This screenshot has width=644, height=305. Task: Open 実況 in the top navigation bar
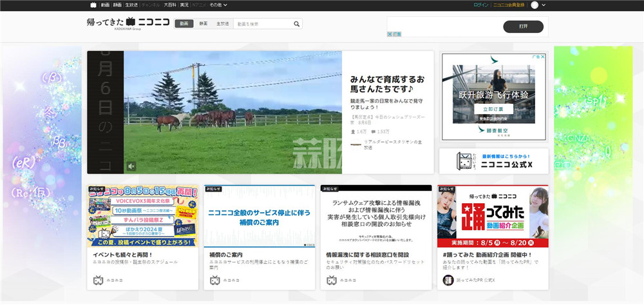pyautogui.click(x=184, y=5)
